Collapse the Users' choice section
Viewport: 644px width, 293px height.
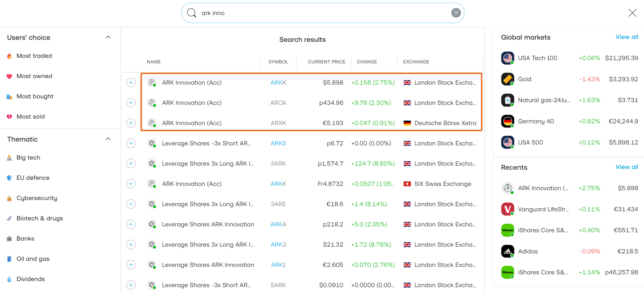108,37
